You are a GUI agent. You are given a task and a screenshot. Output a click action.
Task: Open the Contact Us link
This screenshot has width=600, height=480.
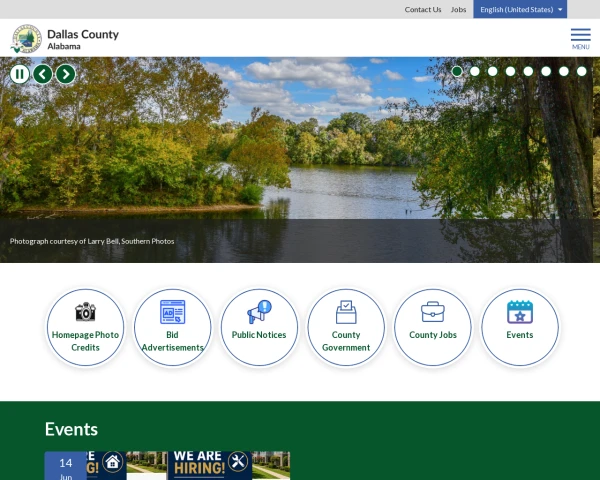(x=423, y=10)
